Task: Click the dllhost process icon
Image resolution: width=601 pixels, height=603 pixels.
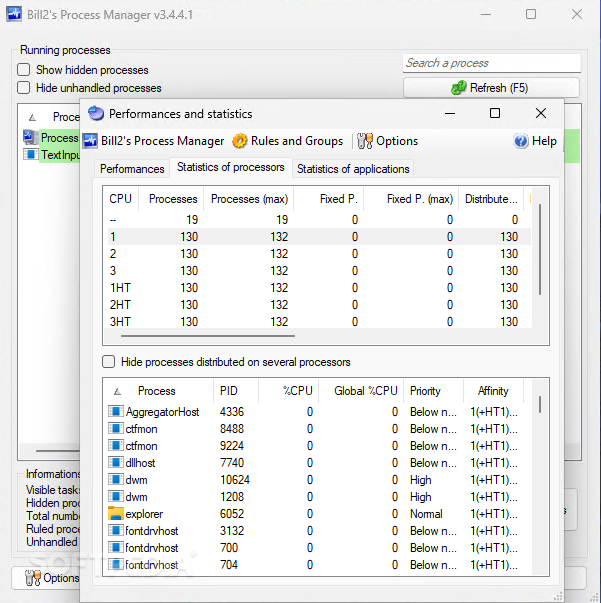Action: 115,462
